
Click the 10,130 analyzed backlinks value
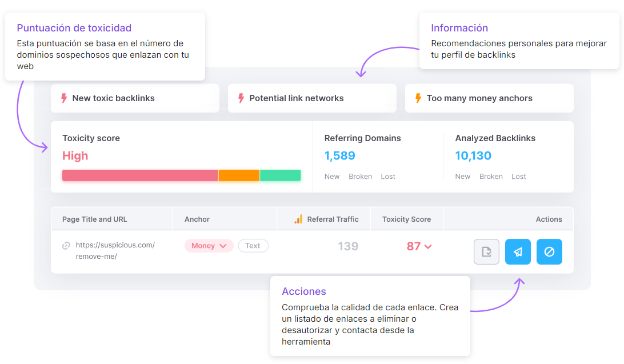point(473,155)
